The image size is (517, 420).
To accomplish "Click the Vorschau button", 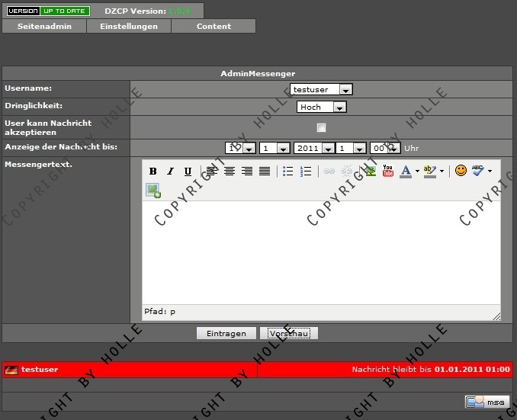I will 289,333.
